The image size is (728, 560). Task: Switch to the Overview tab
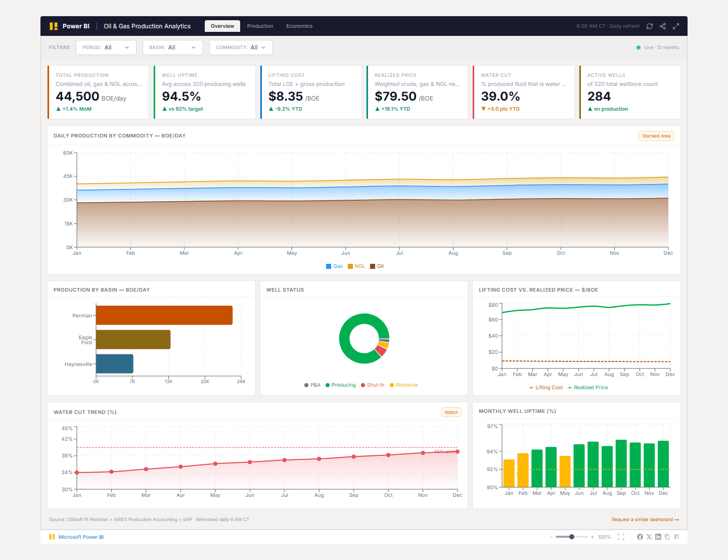[222, 26]
